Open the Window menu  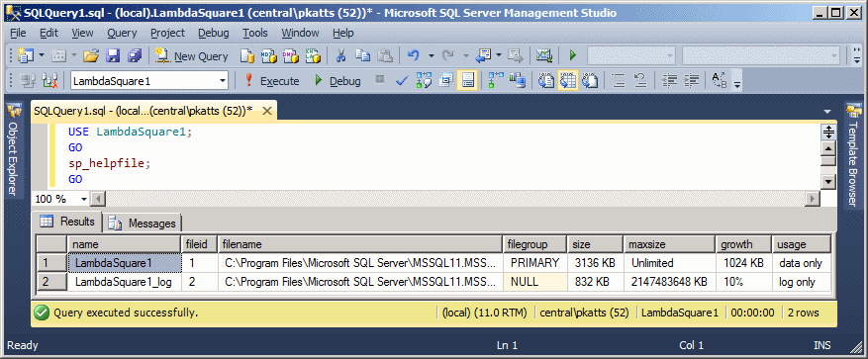click(300, 33)
